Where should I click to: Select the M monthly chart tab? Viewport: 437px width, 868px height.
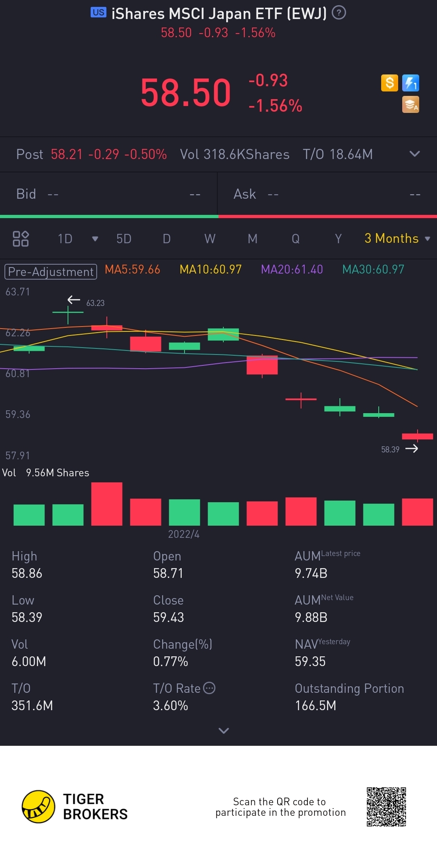coord(252,239)
